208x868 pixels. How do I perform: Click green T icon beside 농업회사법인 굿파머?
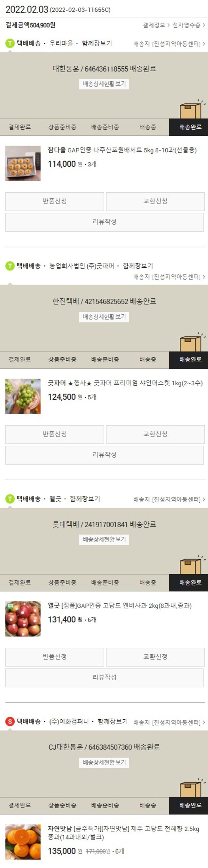[x=10, y=266]
